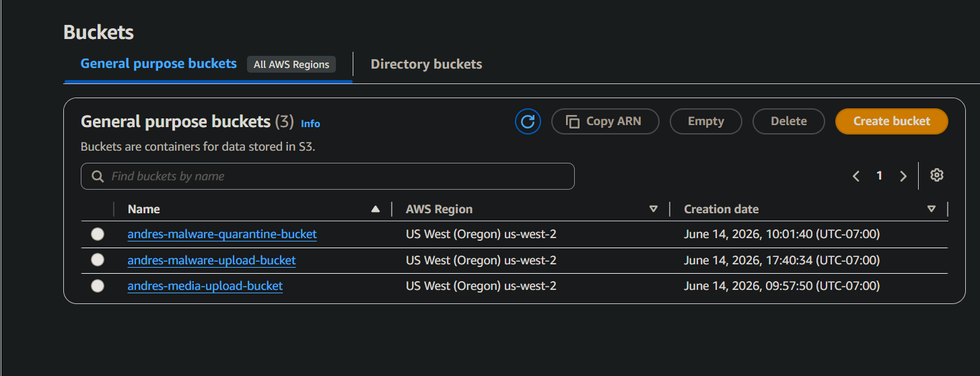Click region cell of andres-malware-quarantine-bucket row
The image size is (980, 376).
point(481,234)
